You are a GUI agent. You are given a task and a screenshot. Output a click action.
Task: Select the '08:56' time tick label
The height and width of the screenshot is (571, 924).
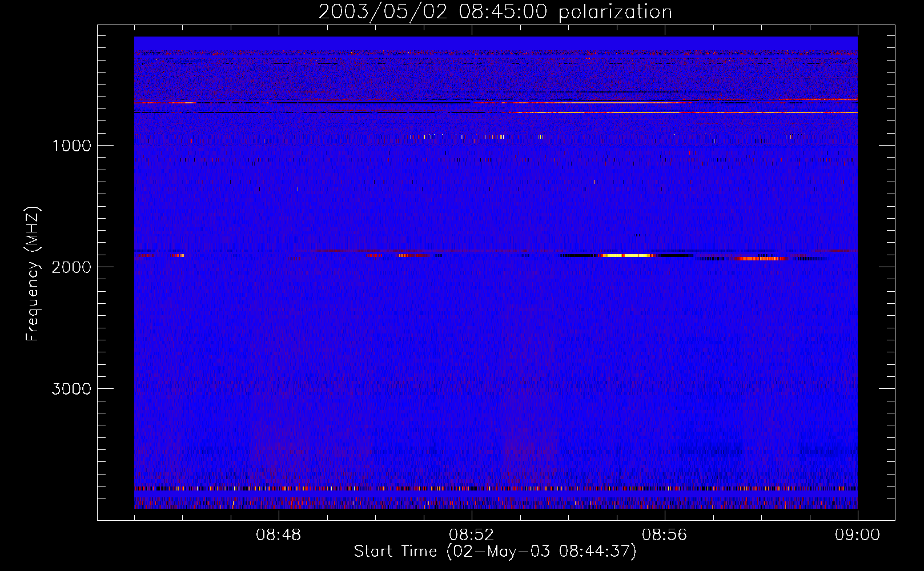click(x=665, y=535)
